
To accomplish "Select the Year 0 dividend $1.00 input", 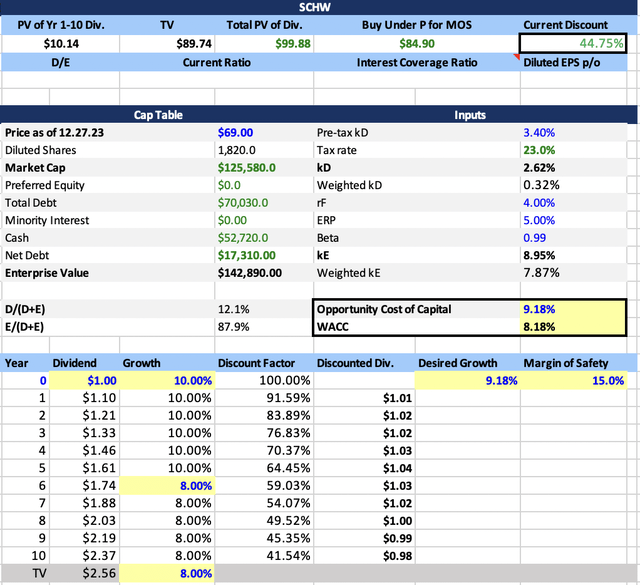I will (84, 380).
